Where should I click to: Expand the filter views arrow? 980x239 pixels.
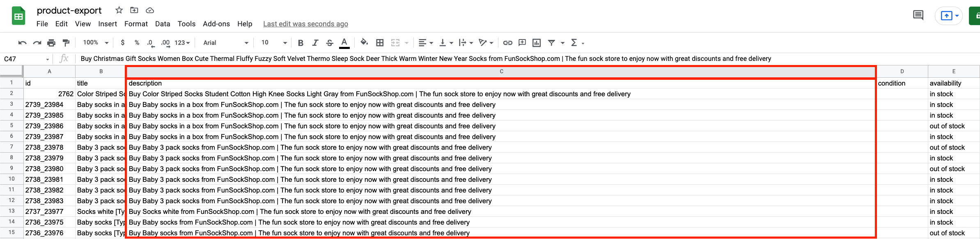tap(562, 43)
